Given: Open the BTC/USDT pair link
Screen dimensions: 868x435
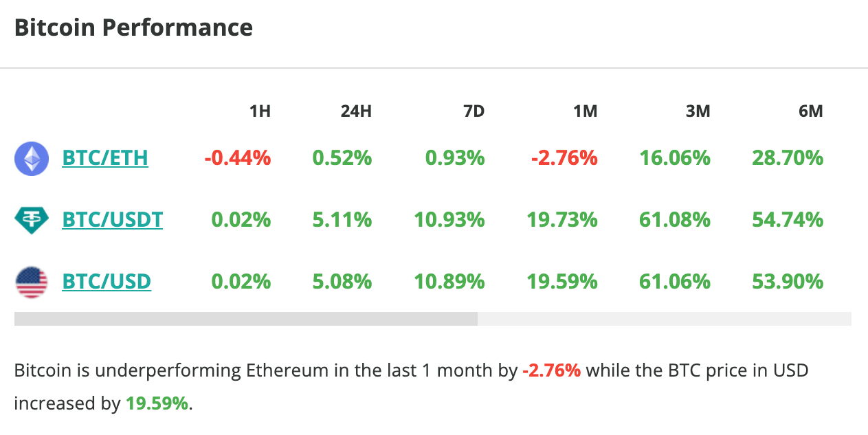Looking at the screenshot, I should tap(113, 220).
